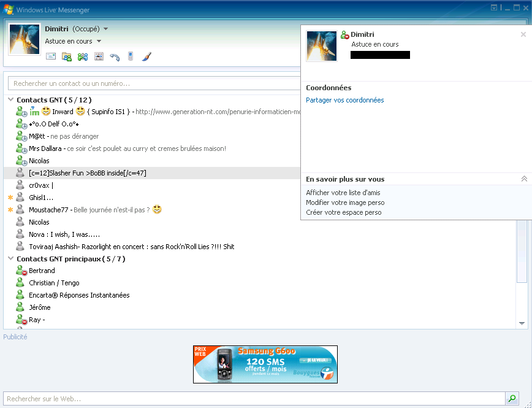Click Créer votre espace perso
The height and width of the screenshot is (408, 532).
click(344, 212)
